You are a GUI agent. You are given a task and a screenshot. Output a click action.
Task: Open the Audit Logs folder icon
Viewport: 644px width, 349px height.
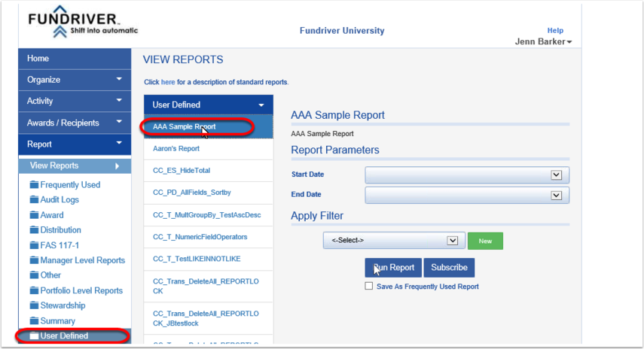point(34,199)
